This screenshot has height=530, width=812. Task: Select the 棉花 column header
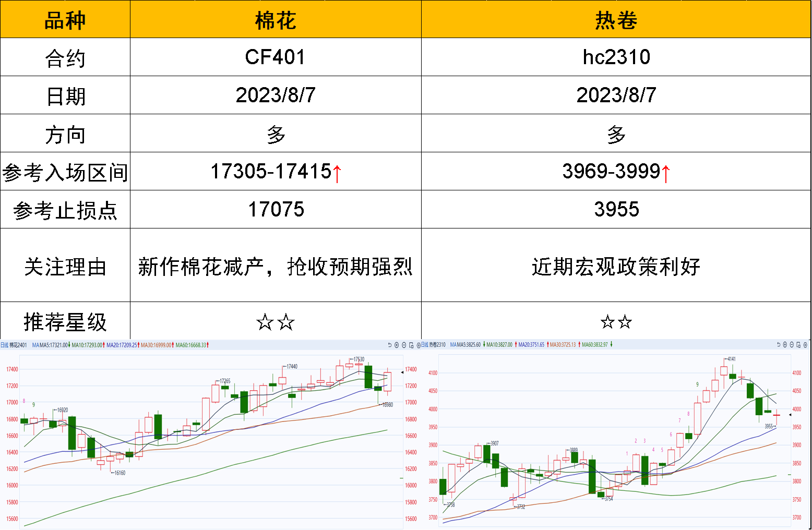point(276,20)
